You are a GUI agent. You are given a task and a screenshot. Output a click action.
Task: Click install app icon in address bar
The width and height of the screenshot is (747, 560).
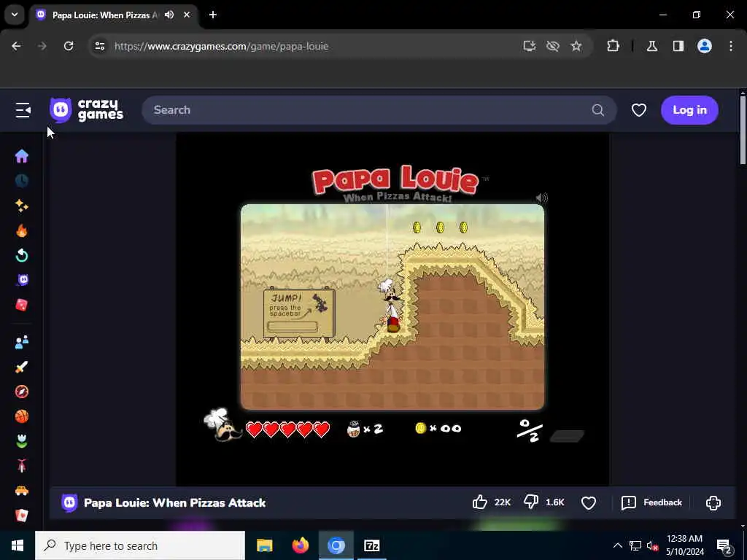(530, 46)
